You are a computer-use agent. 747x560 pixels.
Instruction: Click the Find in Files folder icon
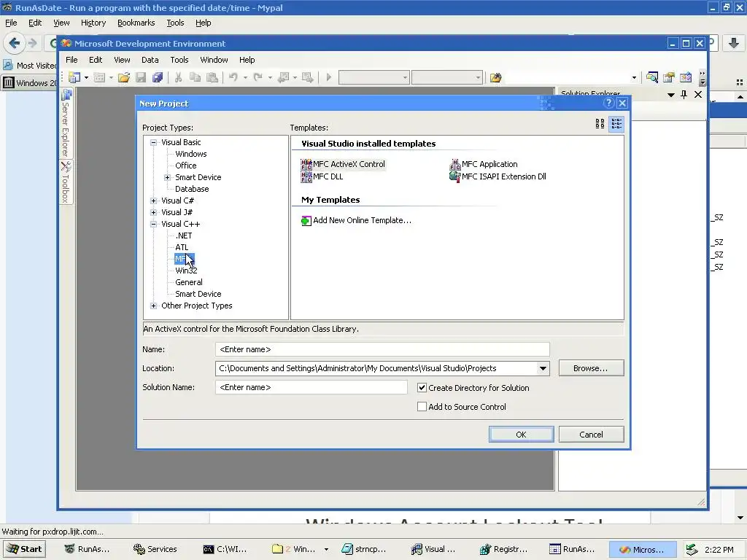pyautogui.click(x=495, y=77)
